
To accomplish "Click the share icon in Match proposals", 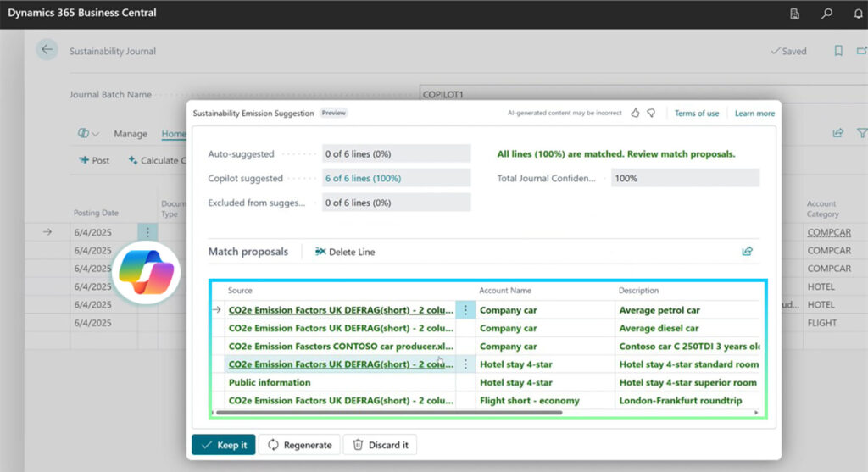I will tap(747, 252).
